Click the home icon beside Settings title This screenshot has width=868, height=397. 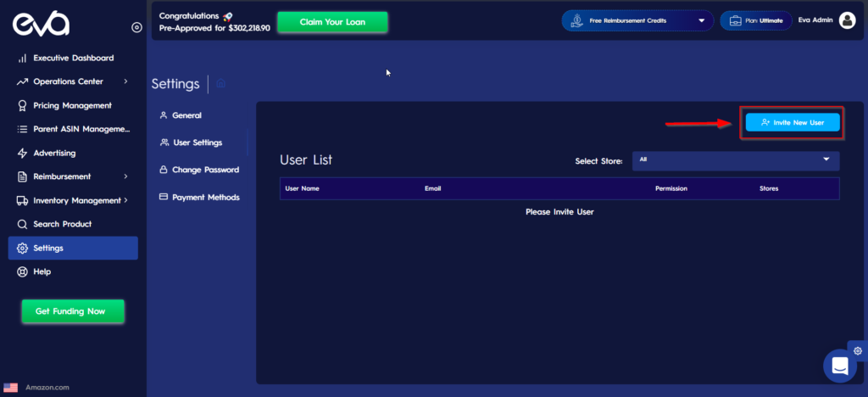[x=221, y=84]
